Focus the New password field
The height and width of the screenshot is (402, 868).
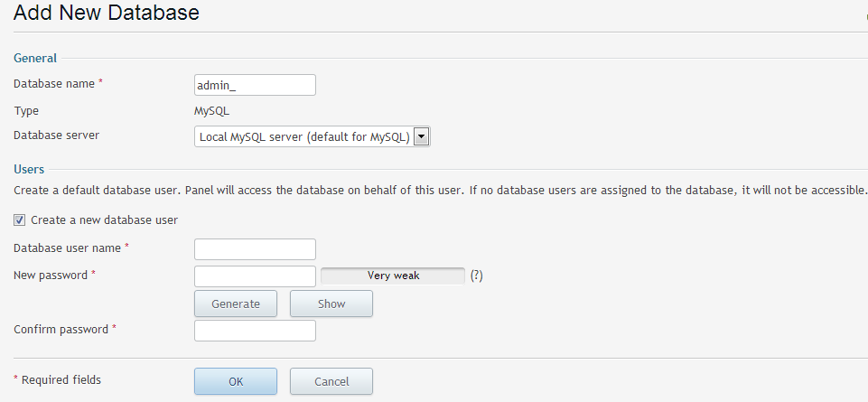[255, 276]
